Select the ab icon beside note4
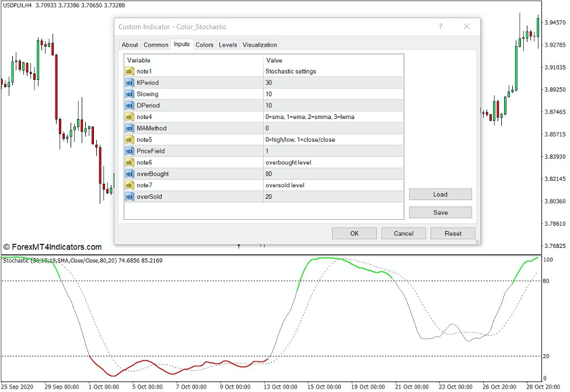 [x=129, y=117]
